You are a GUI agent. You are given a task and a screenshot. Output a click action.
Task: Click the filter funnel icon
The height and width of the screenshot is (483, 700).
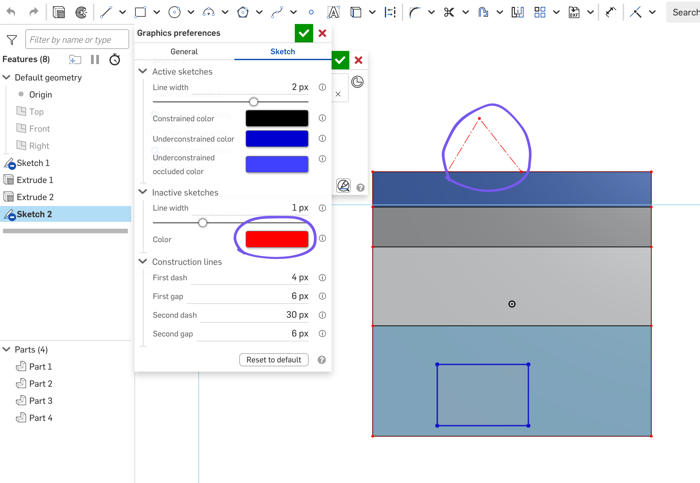coord(12,40)
